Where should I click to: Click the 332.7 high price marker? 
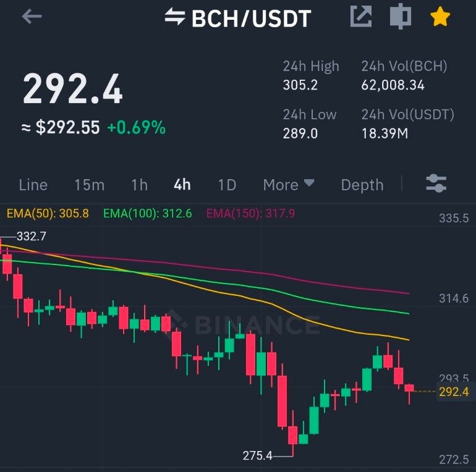coord(32,236)
